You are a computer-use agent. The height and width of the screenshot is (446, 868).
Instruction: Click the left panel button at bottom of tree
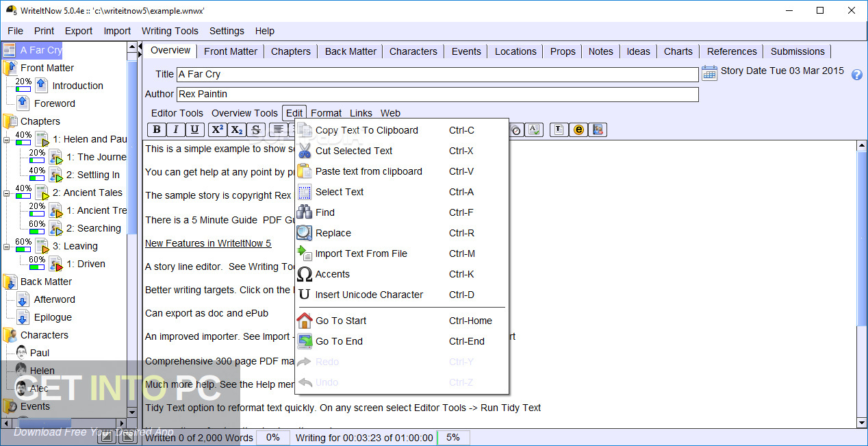pos(106,437)
